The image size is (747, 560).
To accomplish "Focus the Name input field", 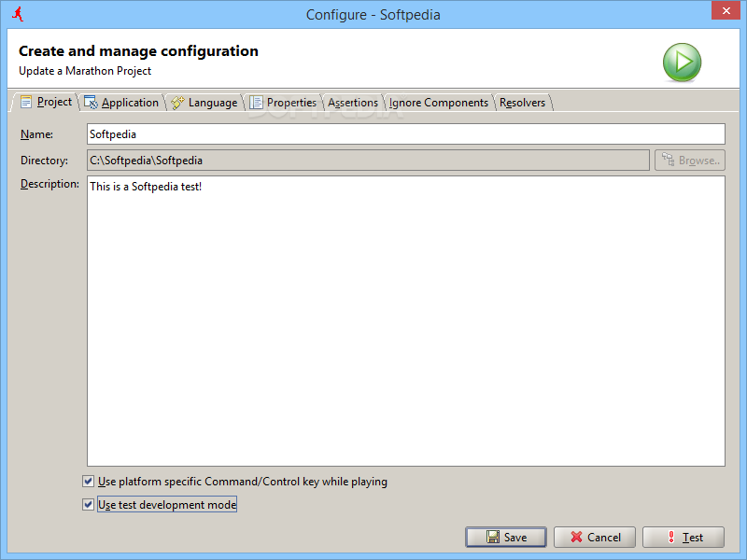I will point(406,133).
